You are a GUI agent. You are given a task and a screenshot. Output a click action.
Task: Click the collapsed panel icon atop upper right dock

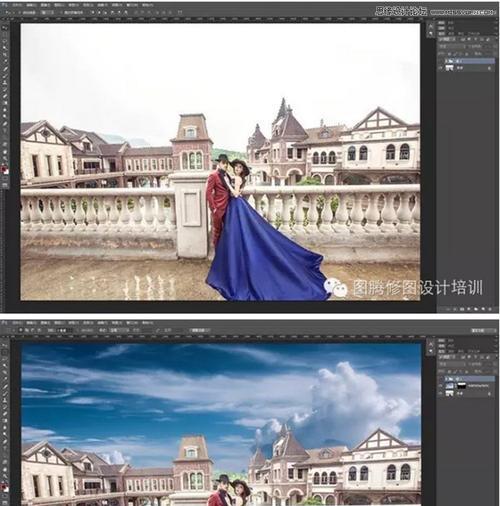[431, 26]
